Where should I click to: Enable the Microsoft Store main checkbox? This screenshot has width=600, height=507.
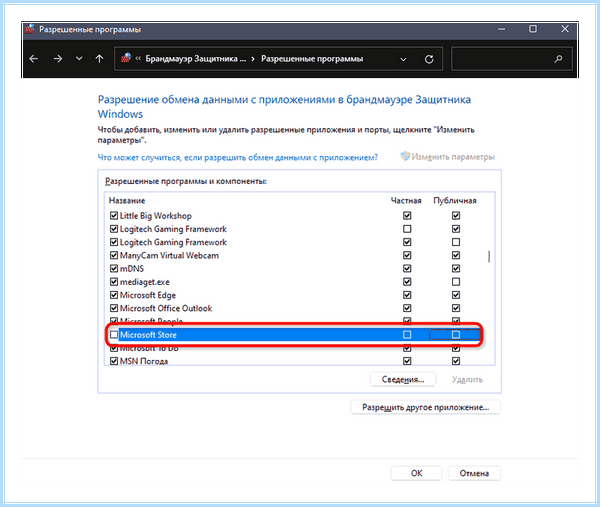point(114,335)
